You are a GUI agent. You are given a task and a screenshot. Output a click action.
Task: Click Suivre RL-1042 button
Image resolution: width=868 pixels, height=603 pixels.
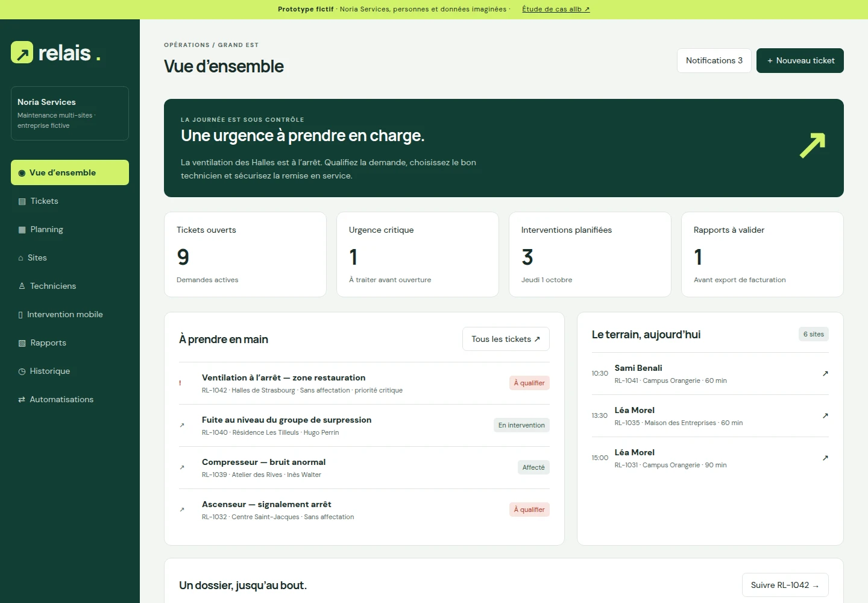785,585
